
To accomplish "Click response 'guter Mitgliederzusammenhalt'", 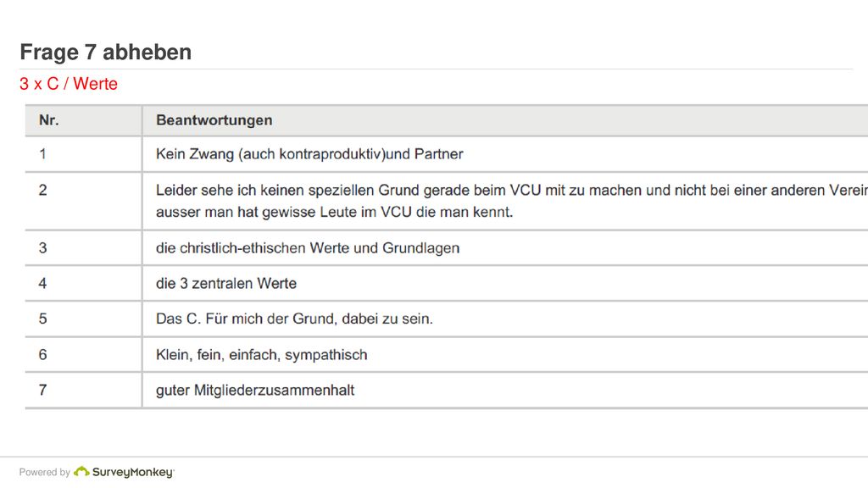I will tap(255, 390).
